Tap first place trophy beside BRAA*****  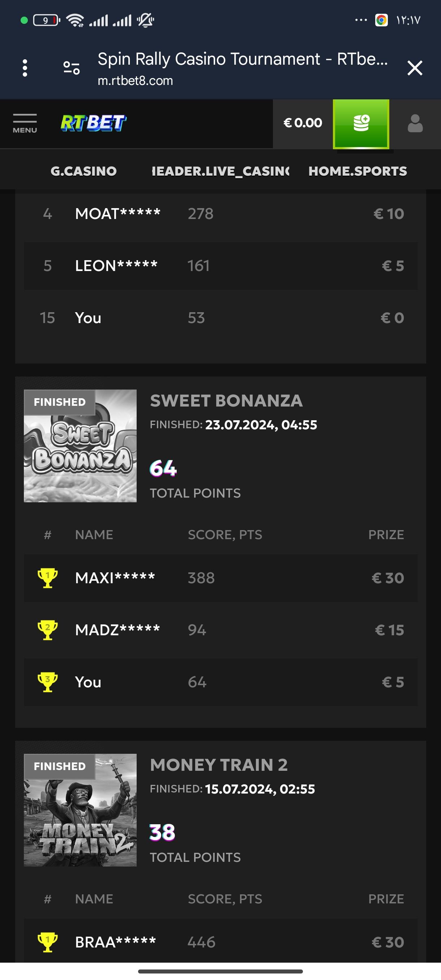[x=48, y=942]
